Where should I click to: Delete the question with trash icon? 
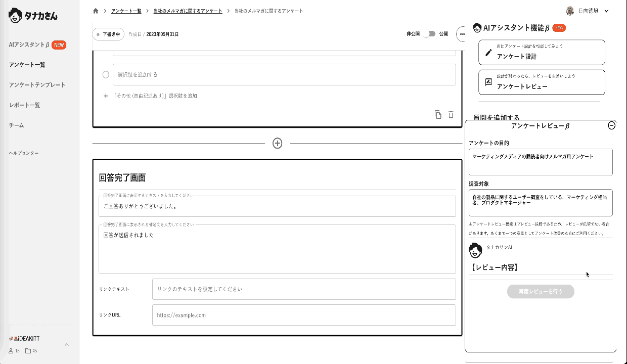451,115
